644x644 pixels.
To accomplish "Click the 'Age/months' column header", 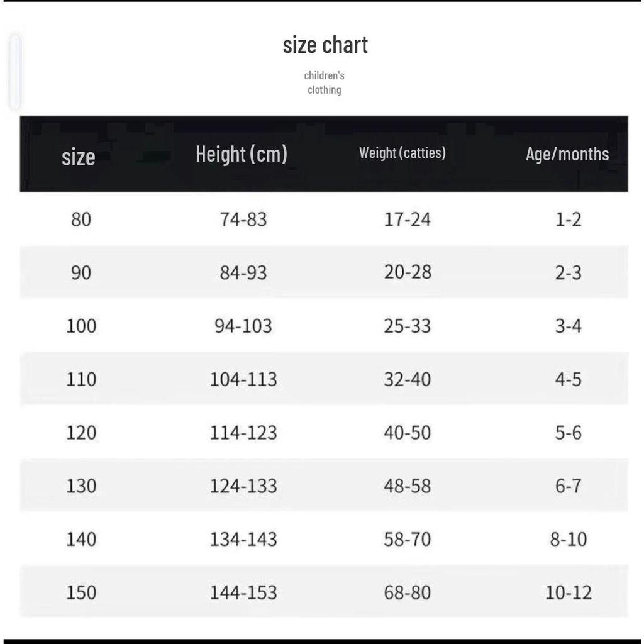I will click(x=567, y=154).
